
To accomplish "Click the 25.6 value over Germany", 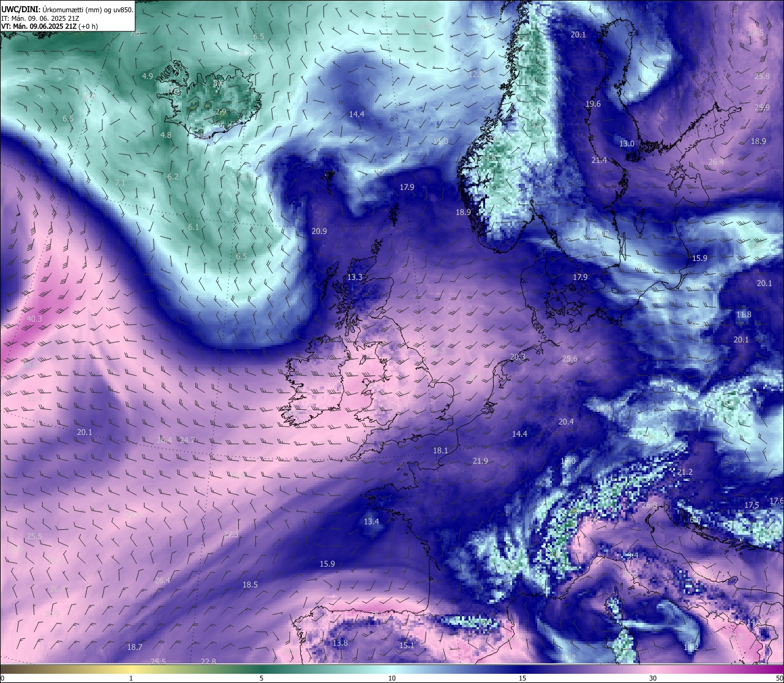I will coord(570,359).
